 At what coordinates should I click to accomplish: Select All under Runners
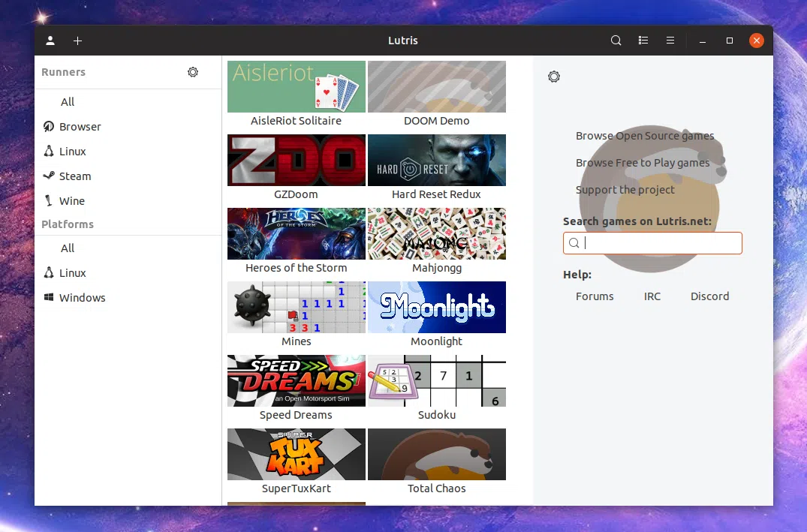point(67,101)
